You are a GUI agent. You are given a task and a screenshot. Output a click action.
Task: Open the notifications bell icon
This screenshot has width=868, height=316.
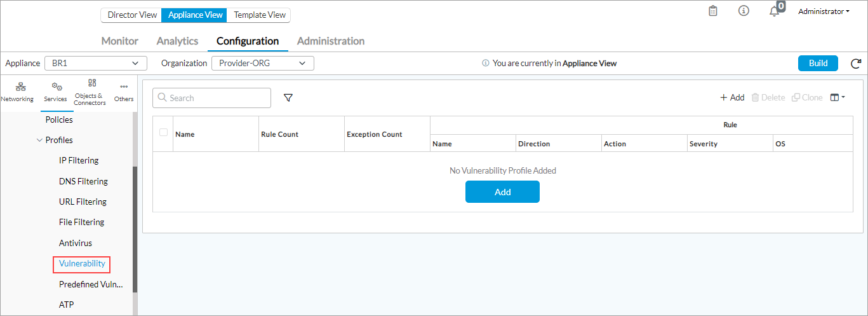point(774,11)
